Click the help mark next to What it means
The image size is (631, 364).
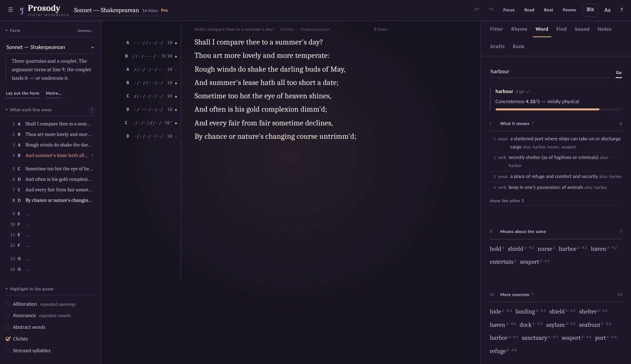tap(532, 124)
